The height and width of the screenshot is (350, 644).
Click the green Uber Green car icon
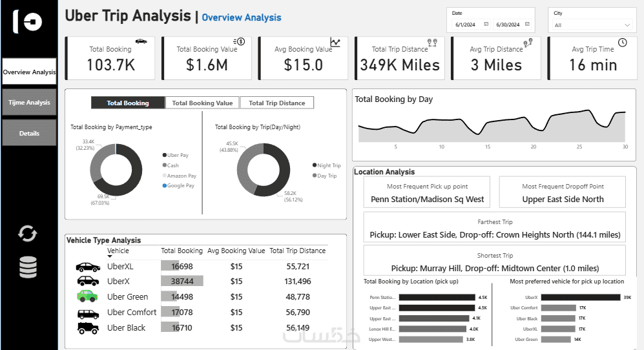click(87, 296)
